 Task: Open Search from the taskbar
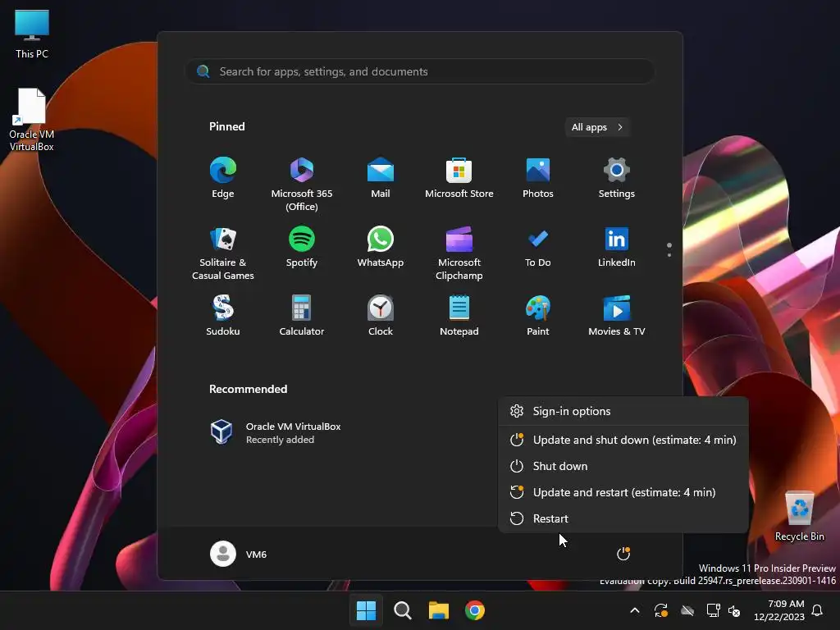click(x=402, y=610)
